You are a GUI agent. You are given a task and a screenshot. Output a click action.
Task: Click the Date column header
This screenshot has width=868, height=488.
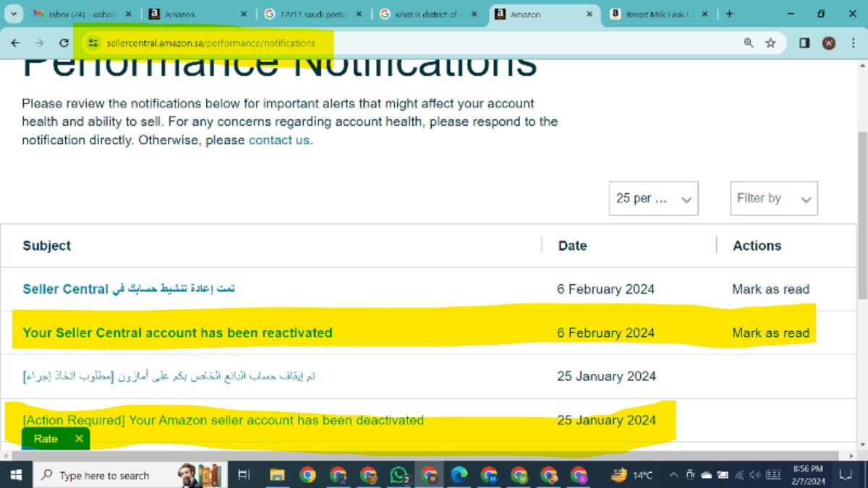572,246
